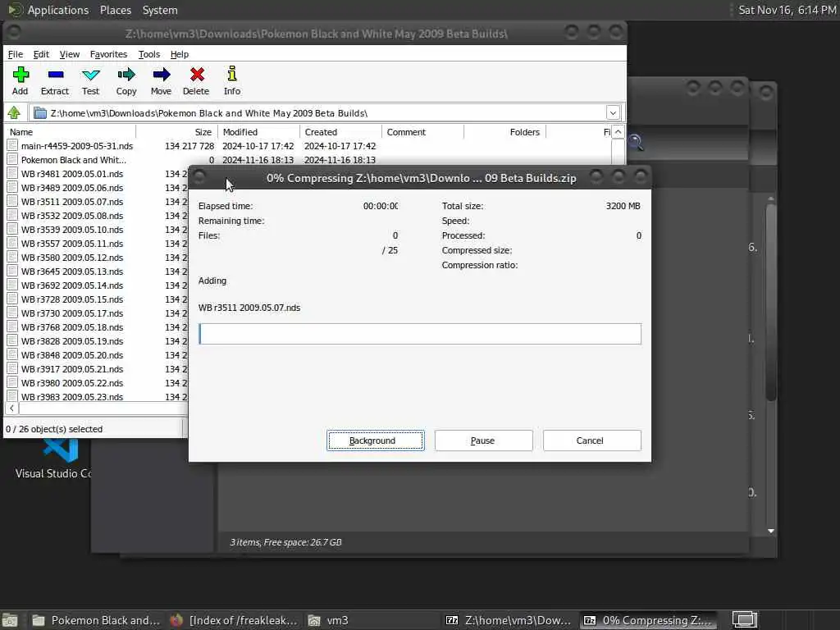Open the File menu
Image resolution: width=840 pixels, height=630 pixels.
[x=16, y=54]
